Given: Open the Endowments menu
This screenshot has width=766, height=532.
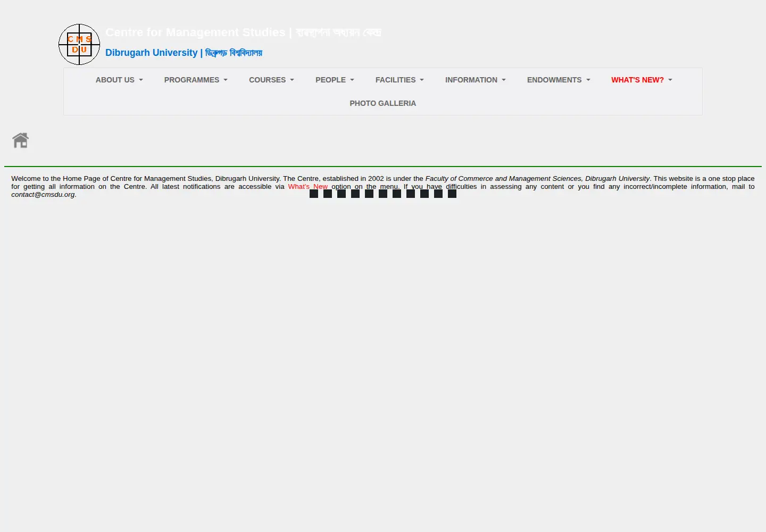Looking at the screenshot, I should click(559, 80).
